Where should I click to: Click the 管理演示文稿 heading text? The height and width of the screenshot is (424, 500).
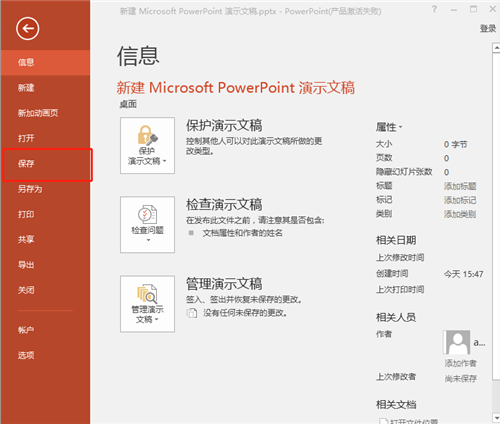click(x=224, y=284)
